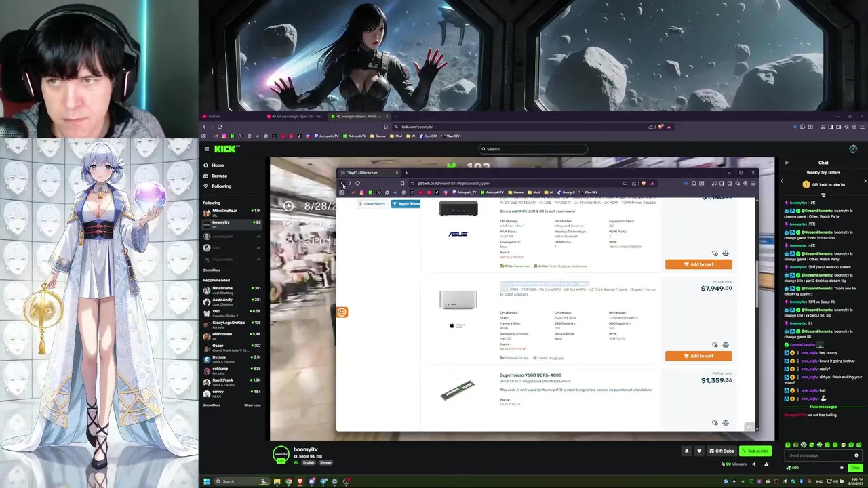The height and width of the screenshot is (488, 868).
Task: Open the Kick hamburger menu
Action: pyautogui.click(x=207, y=149)
